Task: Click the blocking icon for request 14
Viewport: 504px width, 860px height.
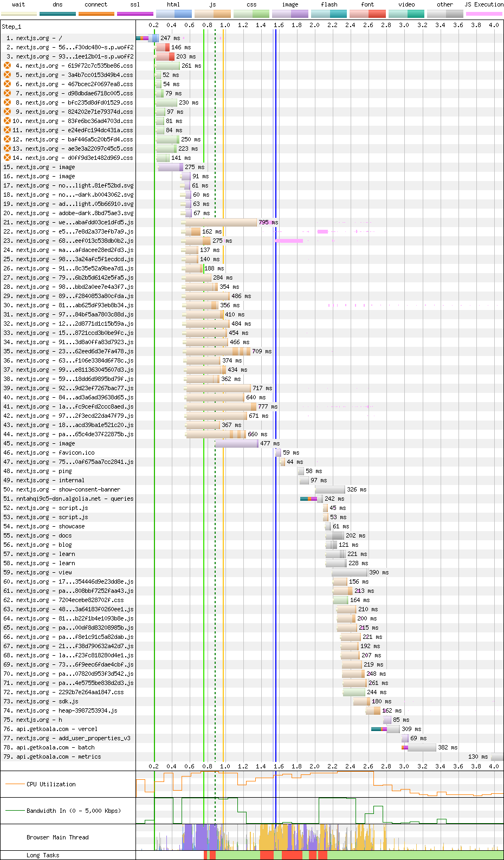Action: 7,158
